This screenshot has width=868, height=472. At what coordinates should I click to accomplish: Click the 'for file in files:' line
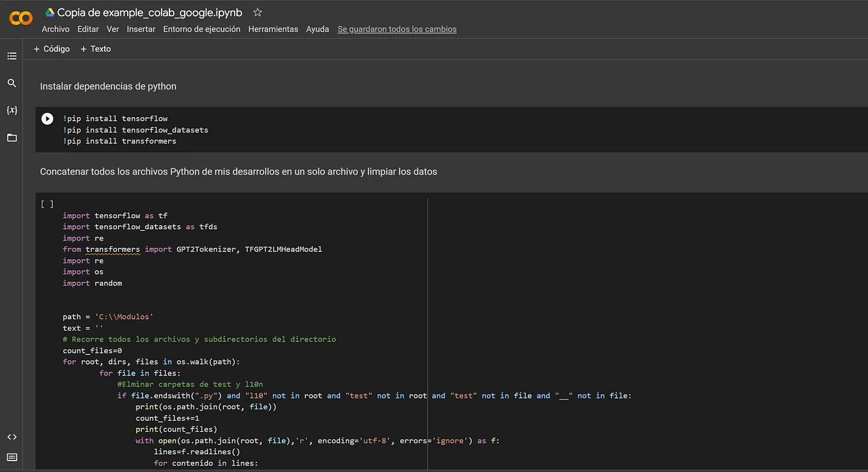click(140, 373)
